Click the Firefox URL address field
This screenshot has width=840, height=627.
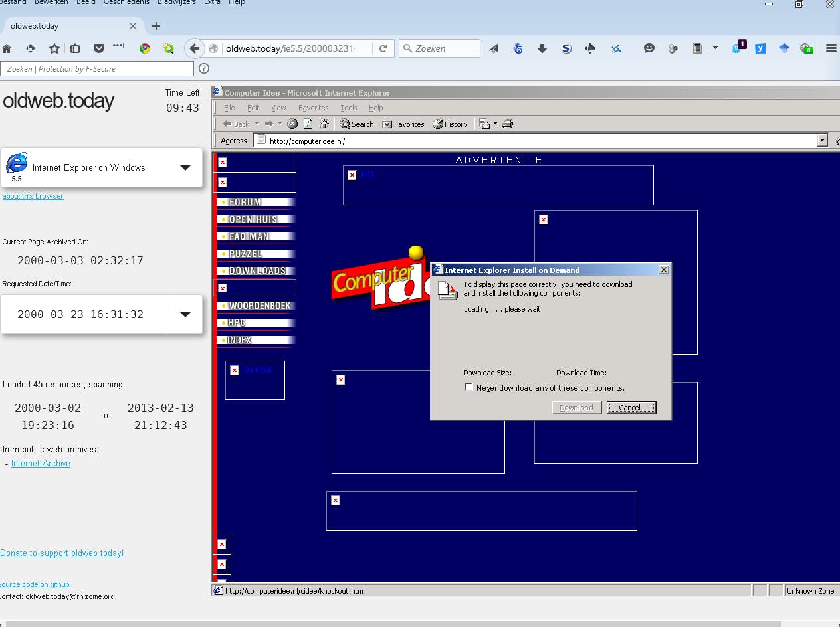tap(290, 48)
